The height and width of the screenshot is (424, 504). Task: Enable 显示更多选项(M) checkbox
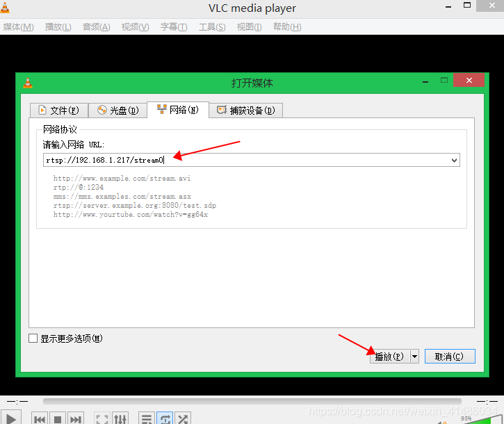point(33,339)
